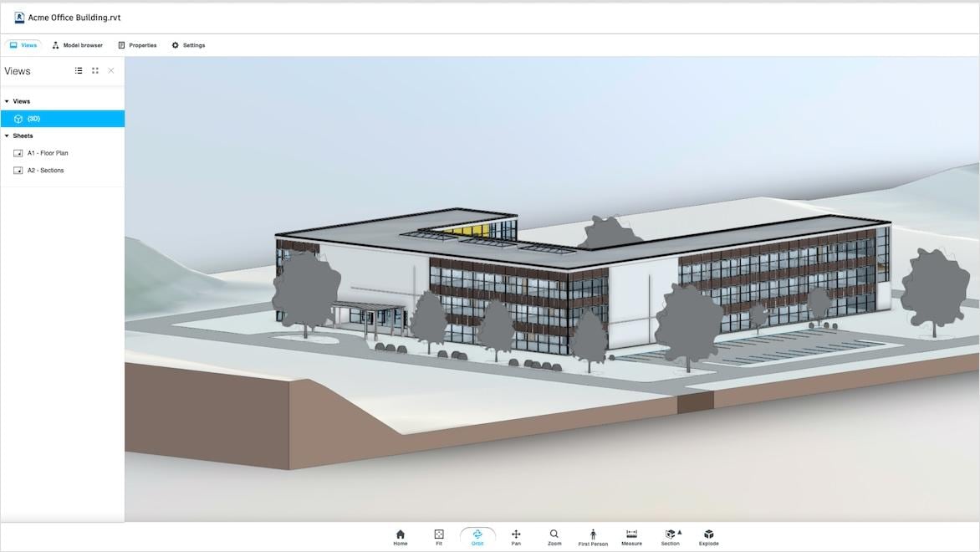The width and height of the screenshot is (980, 552).
Task: Click Home to reset camera
Action: pos(400,536)
